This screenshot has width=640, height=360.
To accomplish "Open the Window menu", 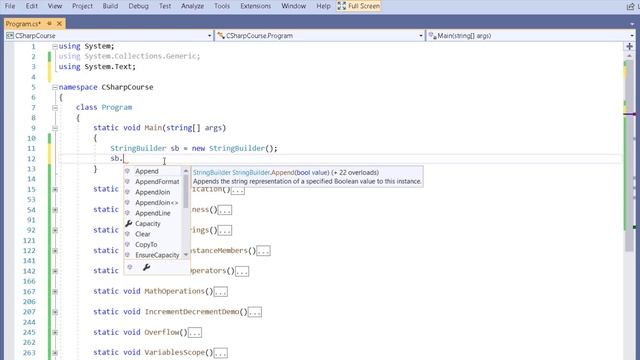I will pyautogui.click(x=293, y=6).
